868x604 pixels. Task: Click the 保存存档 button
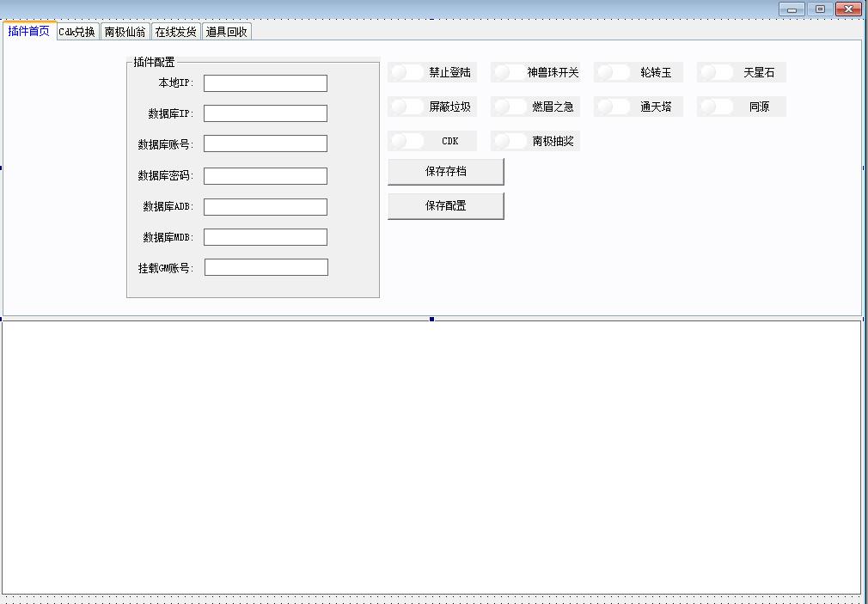(x=445, y=172)
